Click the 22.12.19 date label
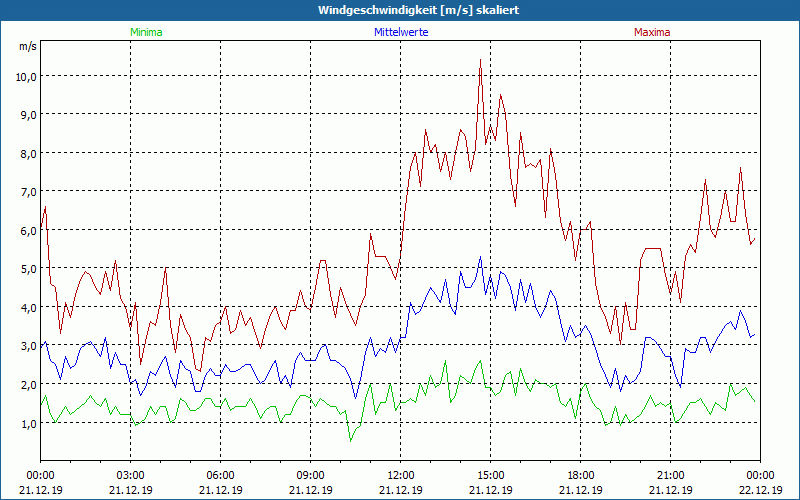Image resolution: width=800 pixels, height=500 pixels. click(760, 490)
